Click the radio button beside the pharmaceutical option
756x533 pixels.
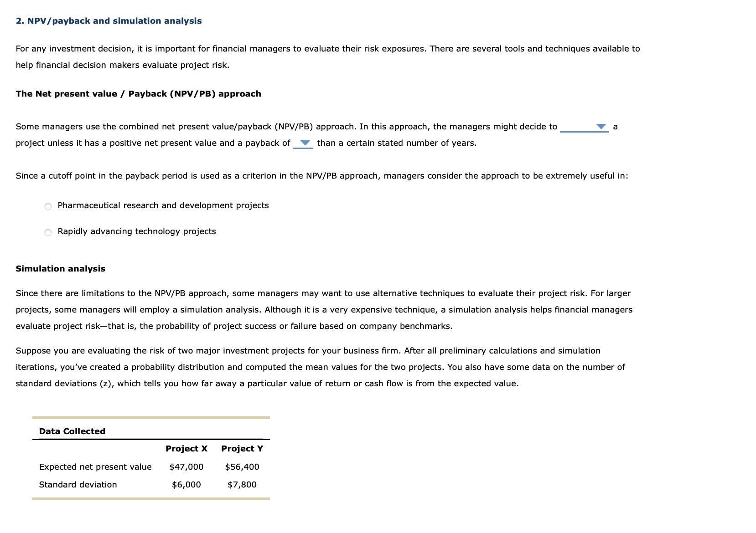(x=47, y=206)
